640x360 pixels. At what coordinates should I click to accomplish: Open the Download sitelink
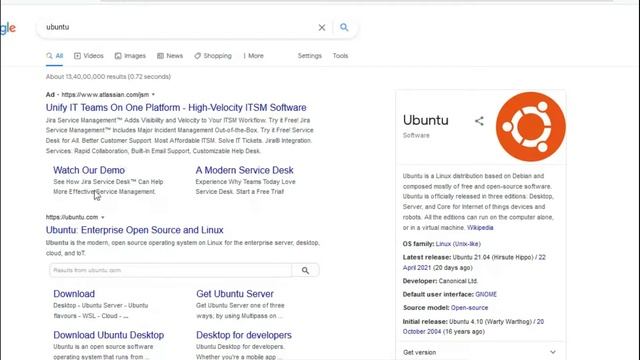(x=74, y=294)
